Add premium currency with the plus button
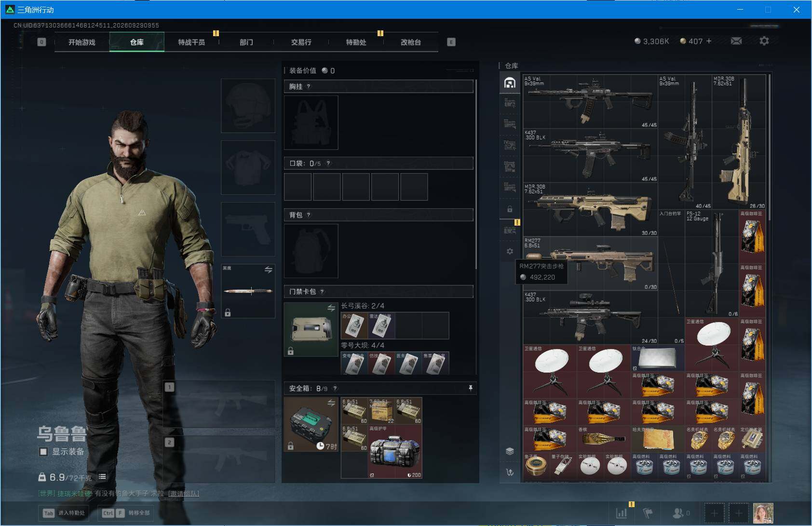This screenshot has height=526, width=812. coord(709,41)
